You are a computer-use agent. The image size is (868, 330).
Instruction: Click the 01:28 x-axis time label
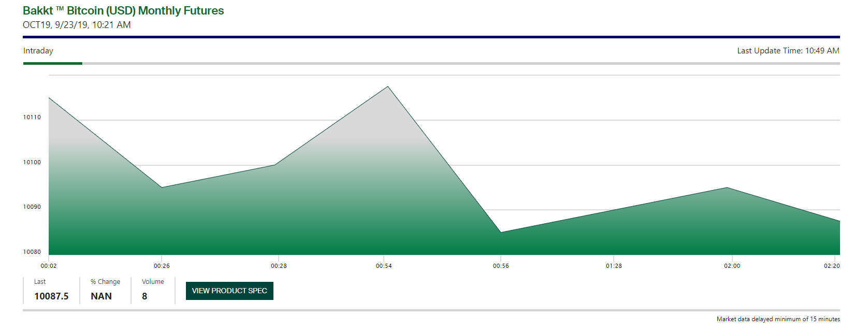[x=614, y=266]
